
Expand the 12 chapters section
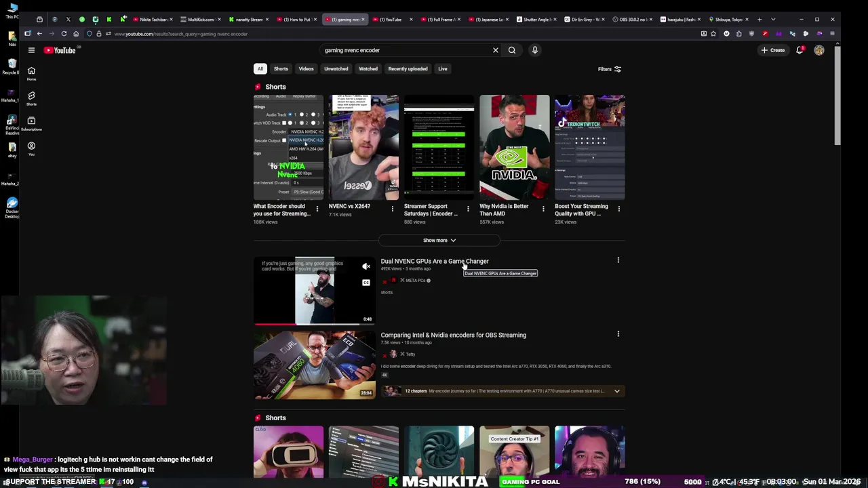(x=502, y=391)
